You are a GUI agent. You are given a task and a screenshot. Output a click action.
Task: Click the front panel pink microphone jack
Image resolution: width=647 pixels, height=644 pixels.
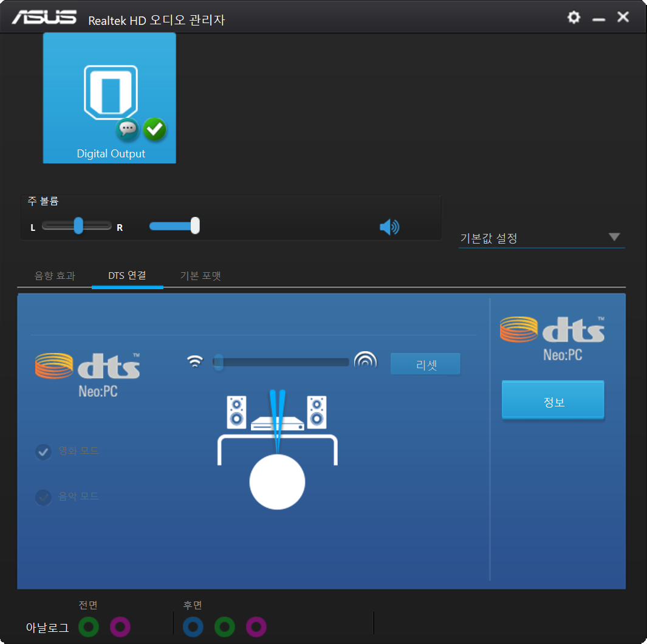(120, 627)
